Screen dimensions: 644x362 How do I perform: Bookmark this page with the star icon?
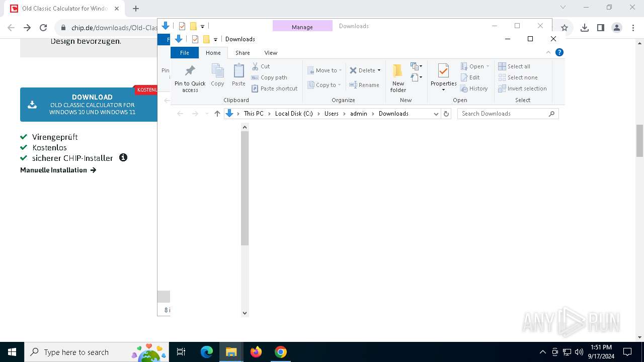click(565, 28)
